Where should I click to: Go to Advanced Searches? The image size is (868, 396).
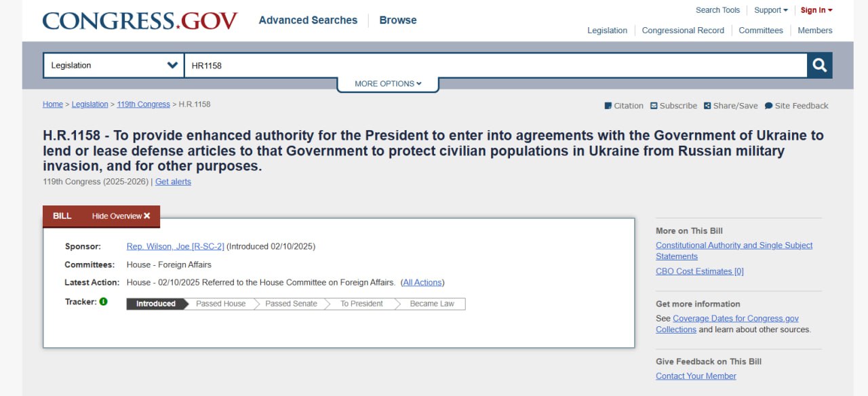(x=308, y=20)
